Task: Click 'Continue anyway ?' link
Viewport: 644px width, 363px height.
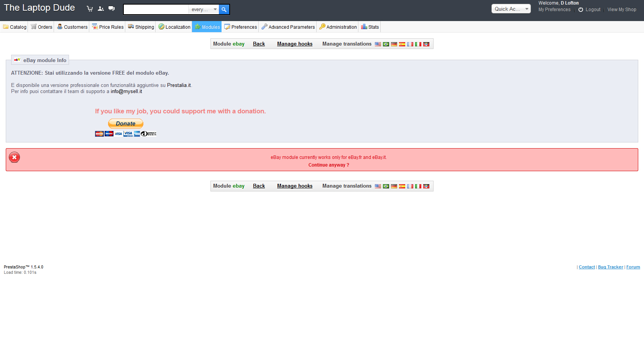Action: (329, 165)
